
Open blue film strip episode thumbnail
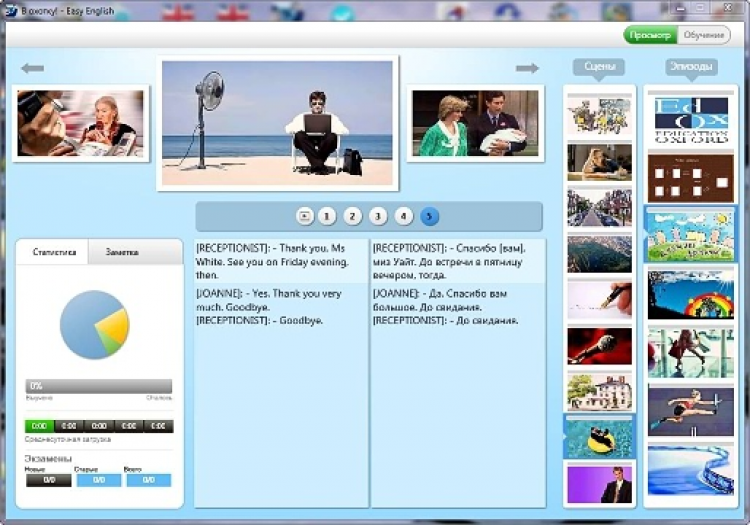[691, 470]
